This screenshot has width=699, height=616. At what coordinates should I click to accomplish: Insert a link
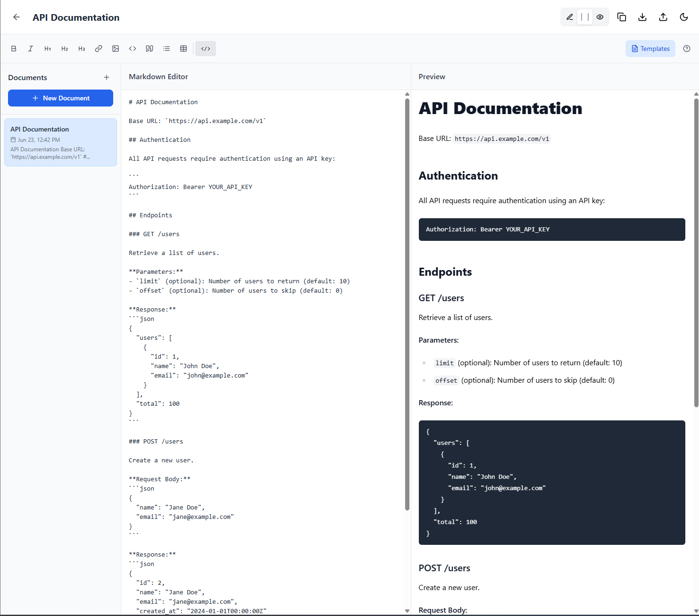99,49
